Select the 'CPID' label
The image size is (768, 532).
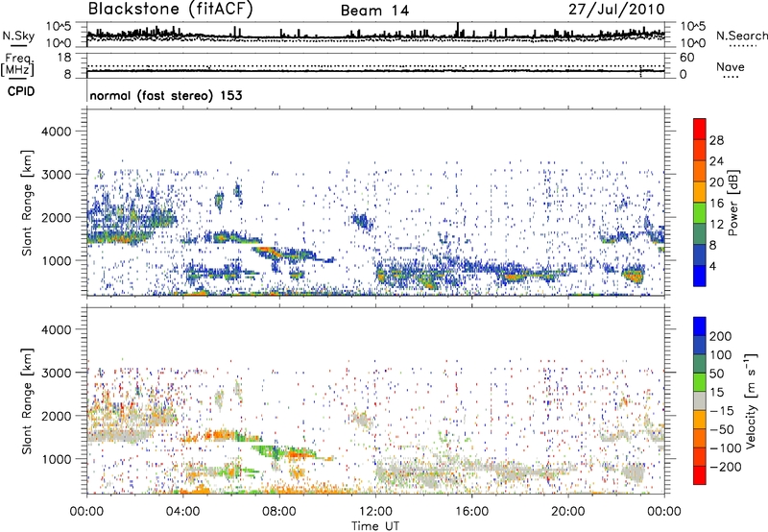pos(21,91)
